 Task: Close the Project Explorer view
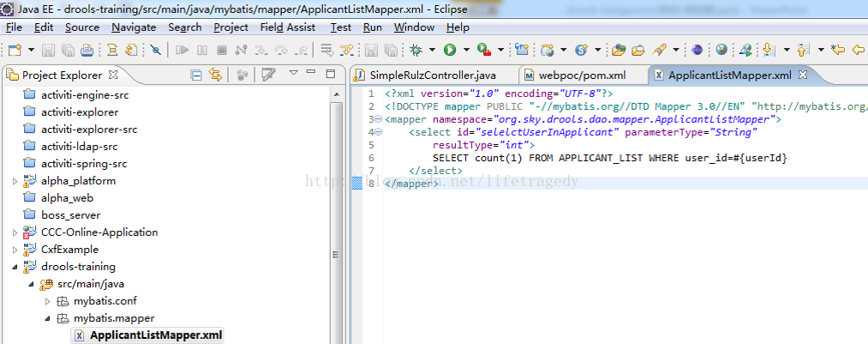[113, 74]
